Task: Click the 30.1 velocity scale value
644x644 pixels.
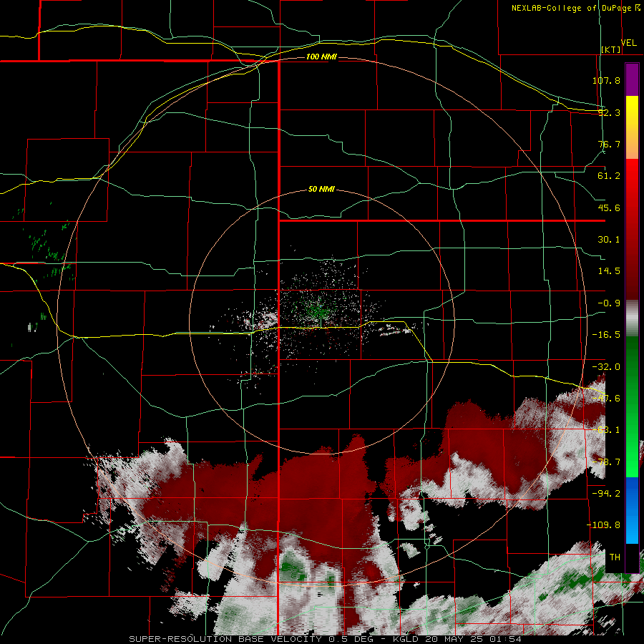Action: pyautogui.click(x=609, y=240)
